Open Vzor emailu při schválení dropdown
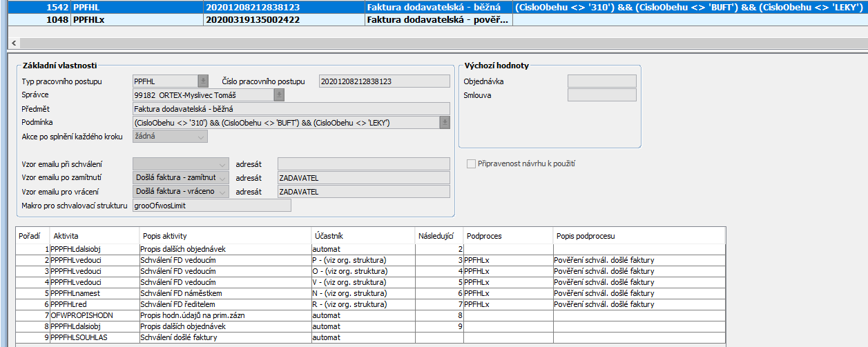Viewport: 868px width, 347px height. 222,164
